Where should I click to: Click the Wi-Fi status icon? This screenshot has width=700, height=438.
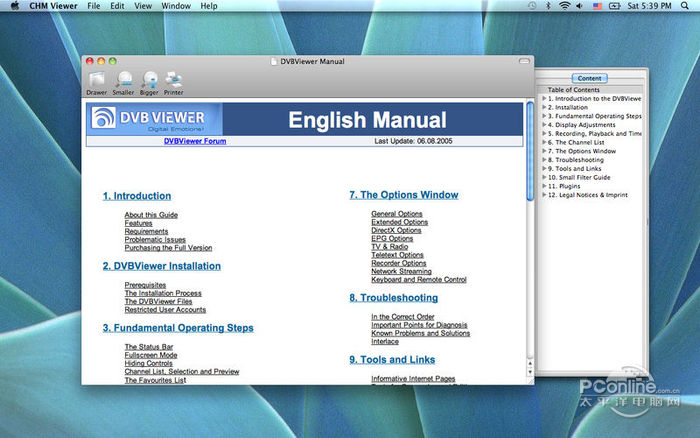click(564, 6)
